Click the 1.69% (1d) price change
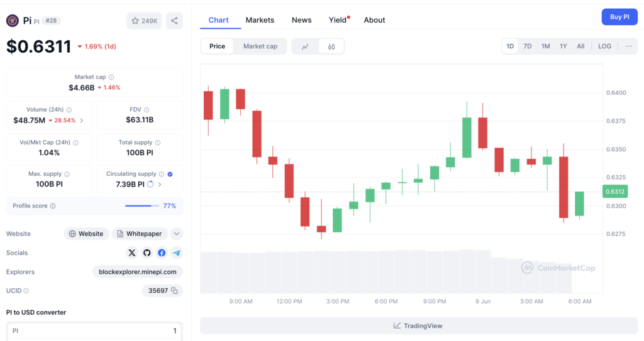 coord(97,46)
